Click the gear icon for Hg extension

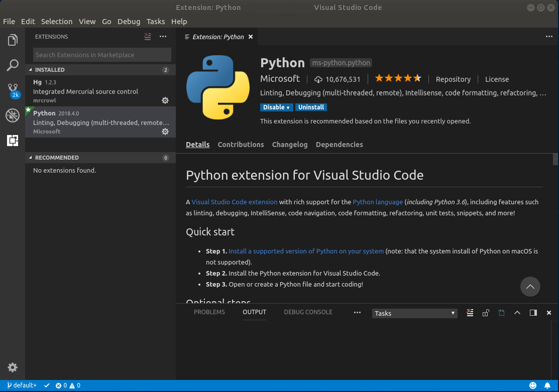click(x=165, y=100)
